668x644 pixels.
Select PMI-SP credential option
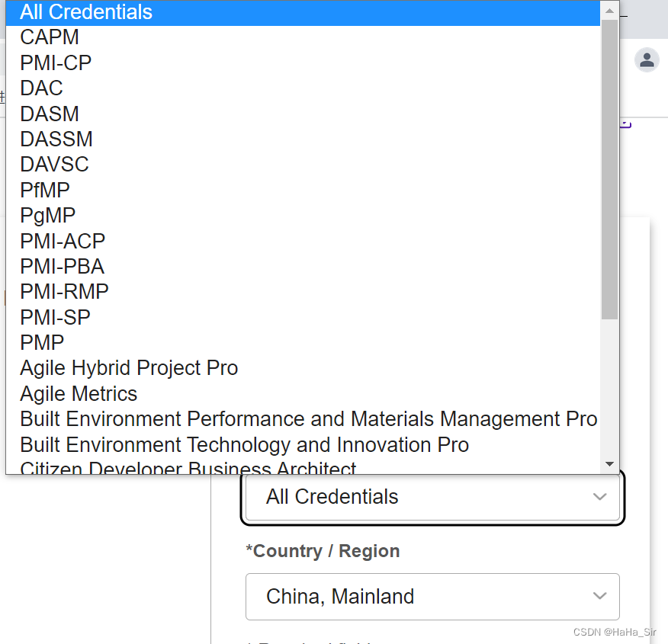tap(303, 318)
